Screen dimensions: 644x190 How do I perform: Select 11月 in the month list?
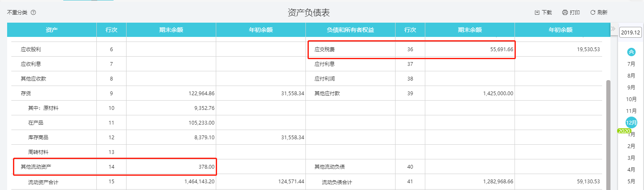point(631,111)
